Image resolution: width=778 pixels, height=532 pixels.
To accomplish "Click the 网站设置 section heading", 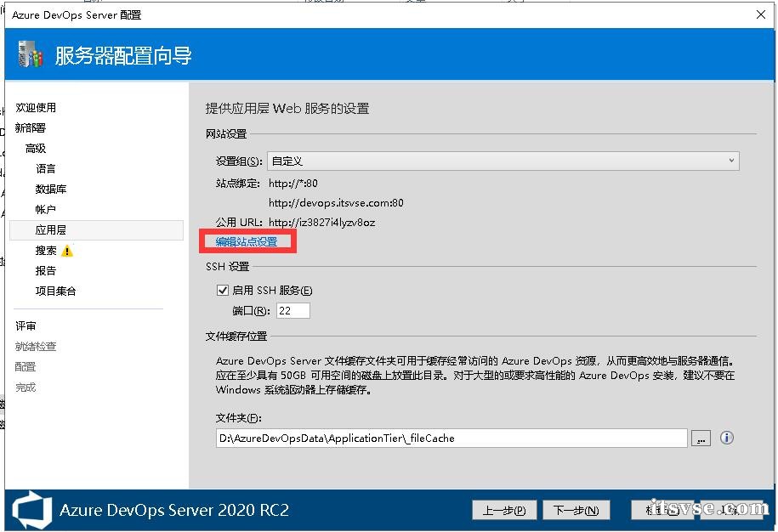I will coord(226,134).
